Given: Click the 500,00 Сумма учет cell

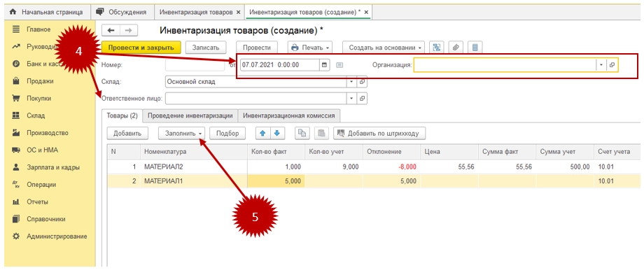Looking at the screenshot, I should click(564, 167).
